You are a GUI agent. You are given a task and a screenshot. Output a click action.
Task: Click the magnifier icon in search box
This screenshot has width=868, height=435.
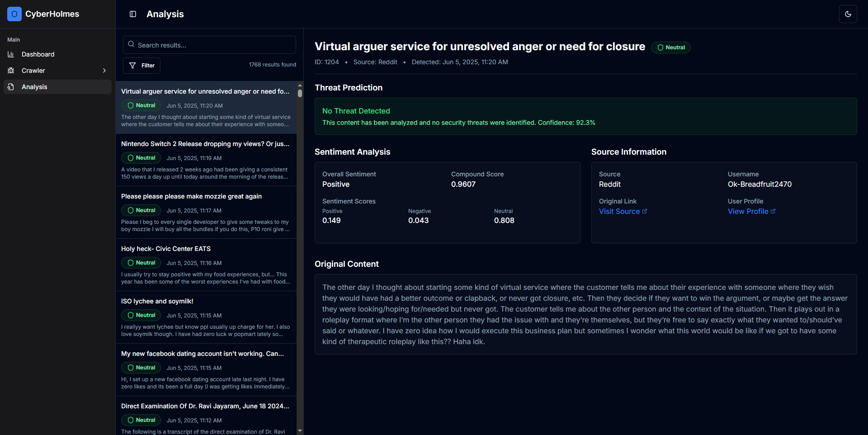131,44
